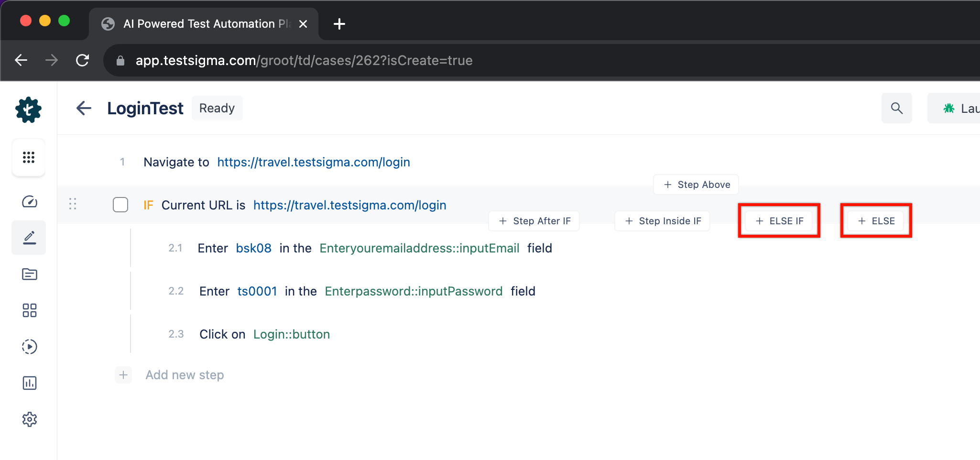Click the padlock site info icon

point(120,61)
